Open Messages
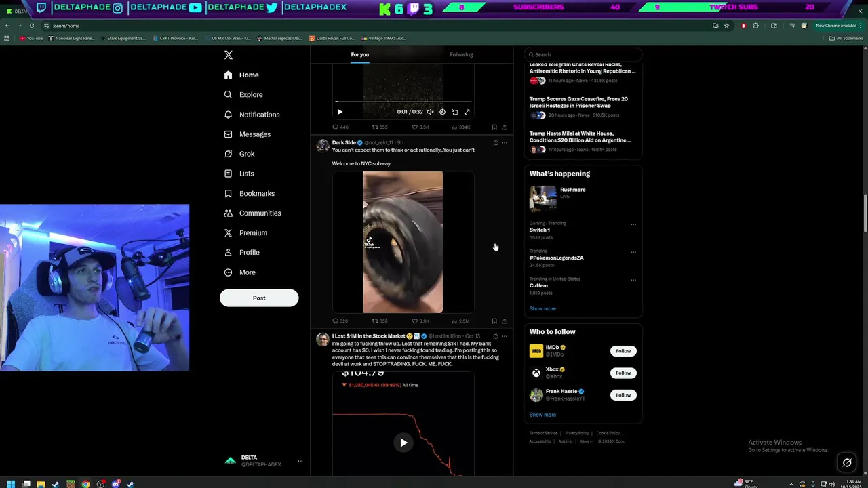 click(x=248, y=134)
